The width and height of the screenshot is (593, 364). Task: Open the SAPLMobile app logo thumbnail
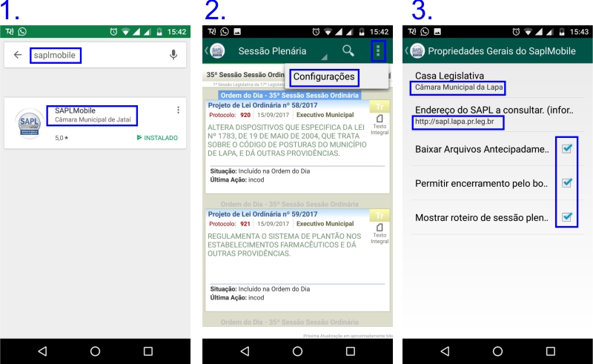(x=30, y=123)
